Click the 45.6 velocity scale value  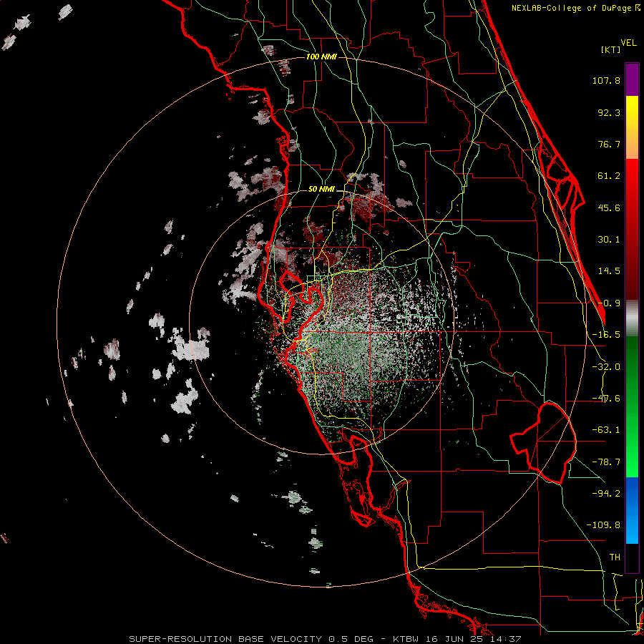(609, 208)
